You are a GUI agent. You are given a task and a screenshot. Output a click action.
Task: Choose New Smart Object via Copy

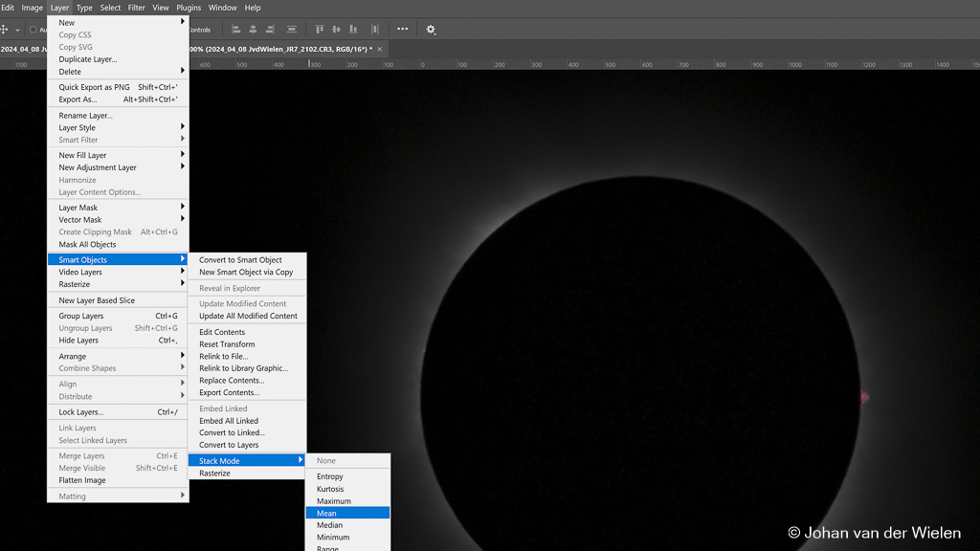click(x=248, y=273)
